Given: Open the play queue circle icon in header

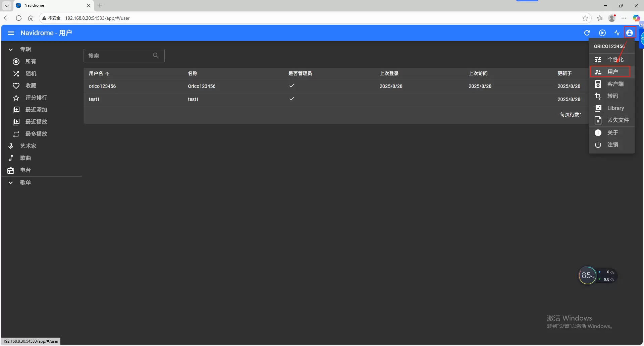Looking at the screenshot, I should coord(602,33).
